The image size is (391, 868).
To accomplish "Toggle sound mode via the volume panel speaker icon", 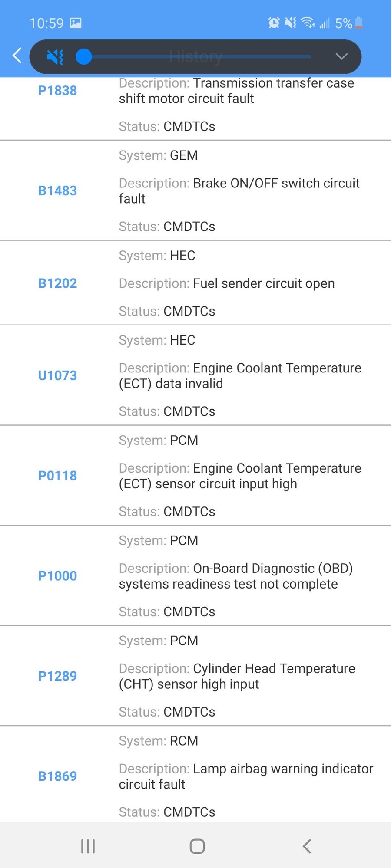I will pyautogui.click(x=55, y=56).
